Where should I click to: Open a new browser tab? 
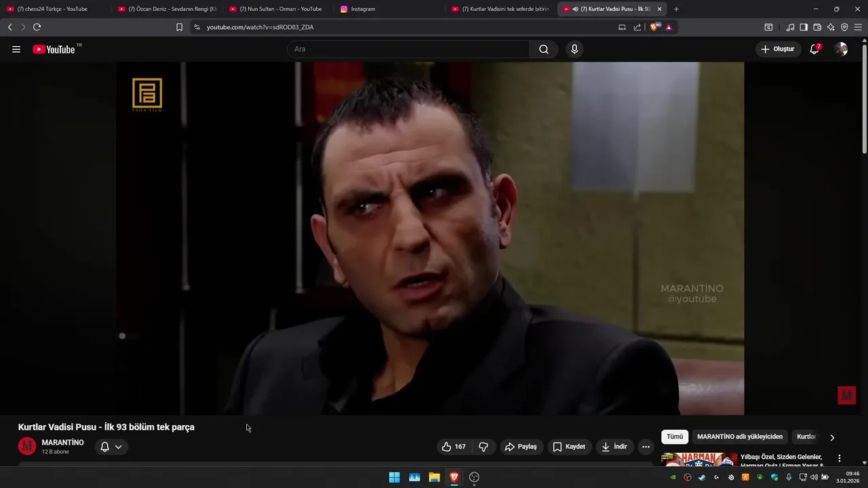pos(676,9)
